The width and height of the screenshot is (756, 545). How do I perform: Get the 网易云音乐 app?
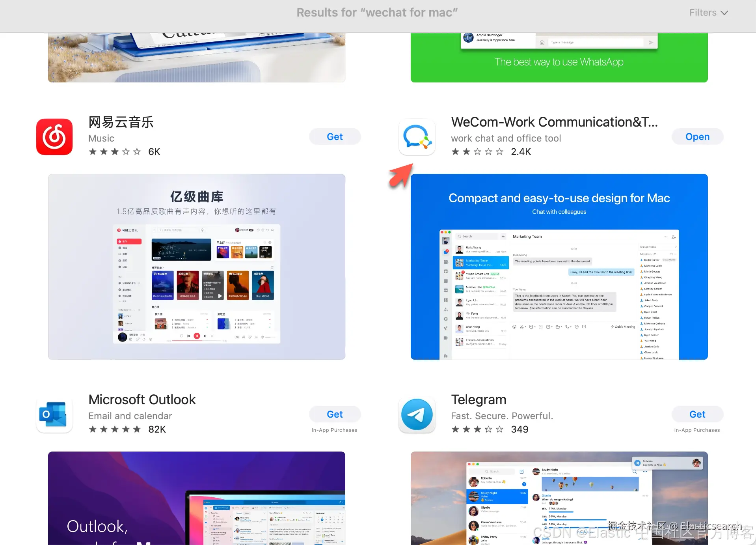(x=335, y=137)
